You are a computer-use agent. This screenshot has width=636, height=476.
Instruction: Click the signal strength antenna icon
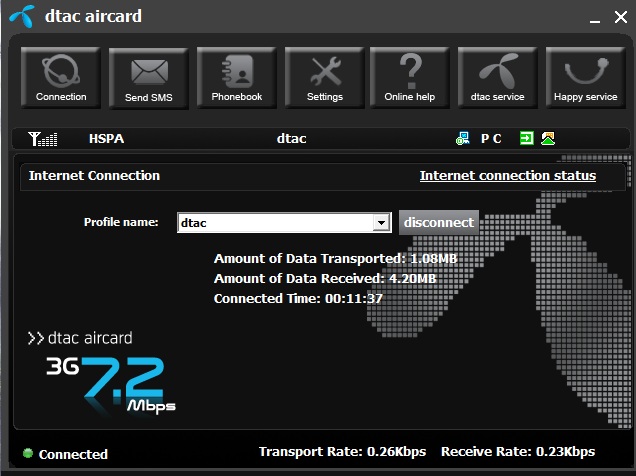click(43, 139)
